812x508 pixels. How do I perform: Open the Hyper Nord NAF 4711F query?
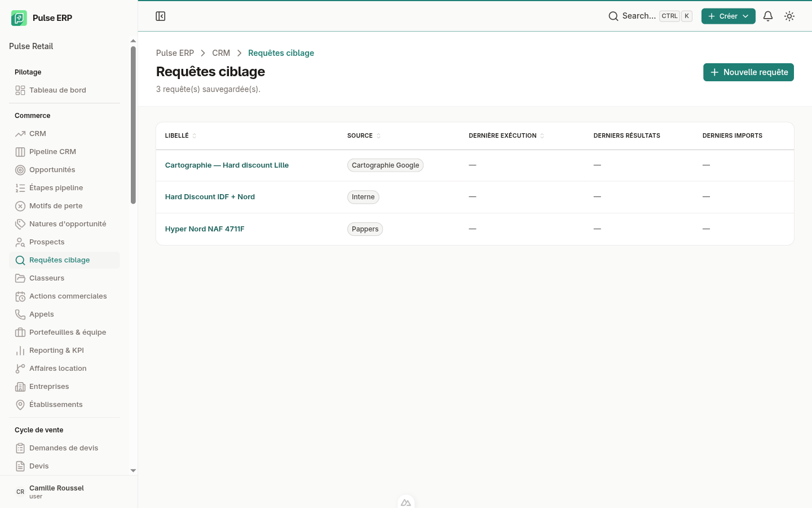click(205, 229)
